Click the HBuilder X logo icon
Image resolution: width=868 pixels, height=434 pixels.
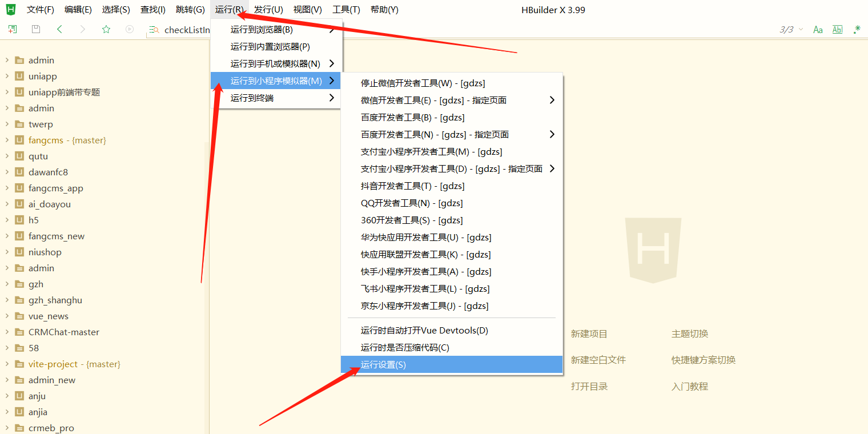coord(10,10)
